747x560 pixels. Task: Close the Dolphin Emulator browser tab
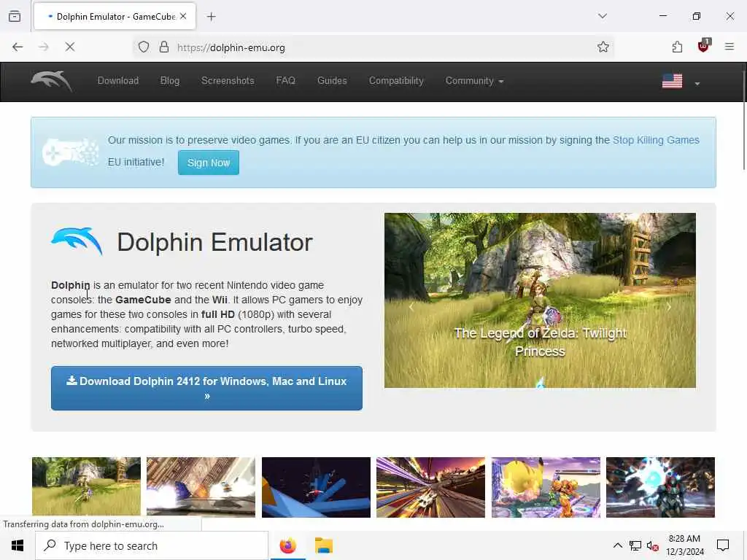coord(183,16)
